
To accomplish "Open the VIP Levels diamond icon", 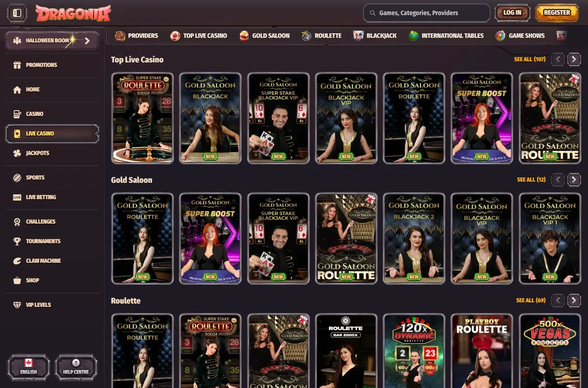I will 17,304.
